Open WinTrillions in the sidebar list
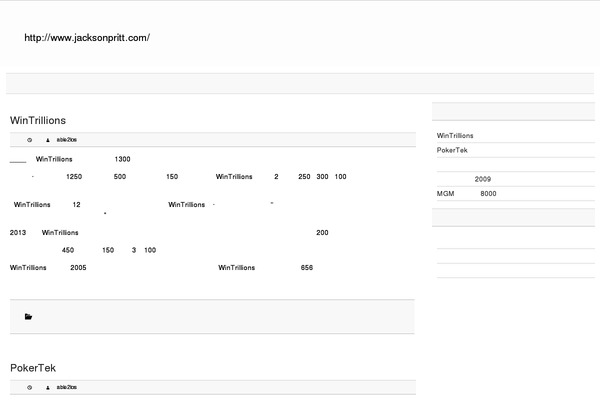The width and height of the screenshot is (600, 400). tap(455, 136)
